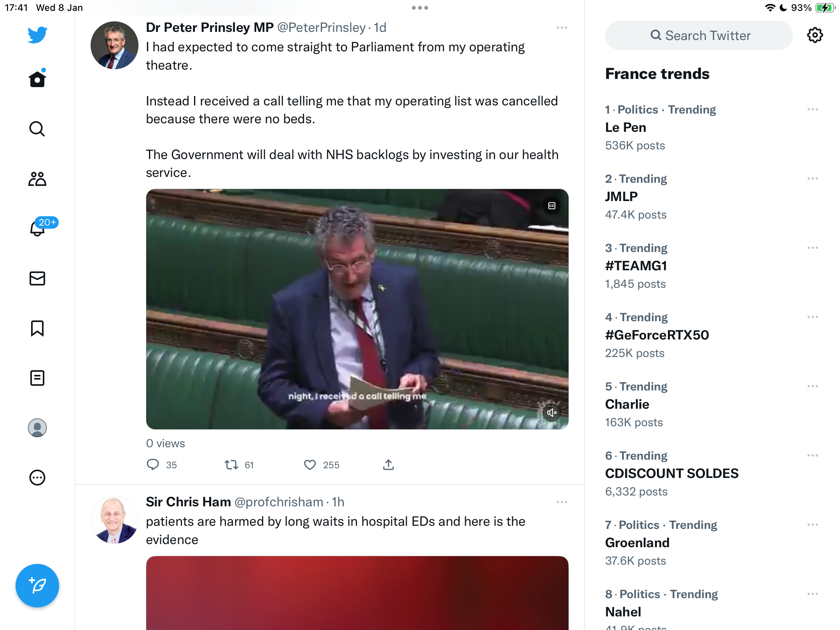The width and height of the screenshot is (840, 630).
Task: Open the trends settings gear icon
Action: (815, 35)
